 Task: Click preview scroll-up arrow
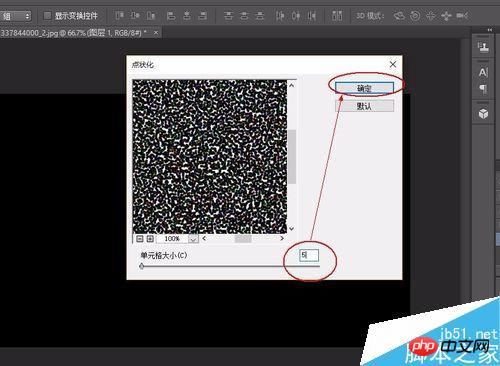coord(292,85)
